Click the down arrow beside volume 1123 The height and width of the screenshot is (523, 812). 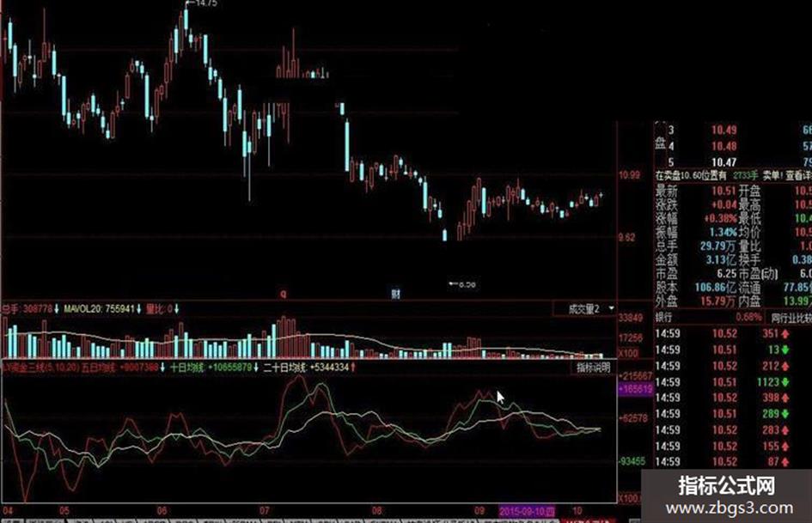[x=785, y=382]
